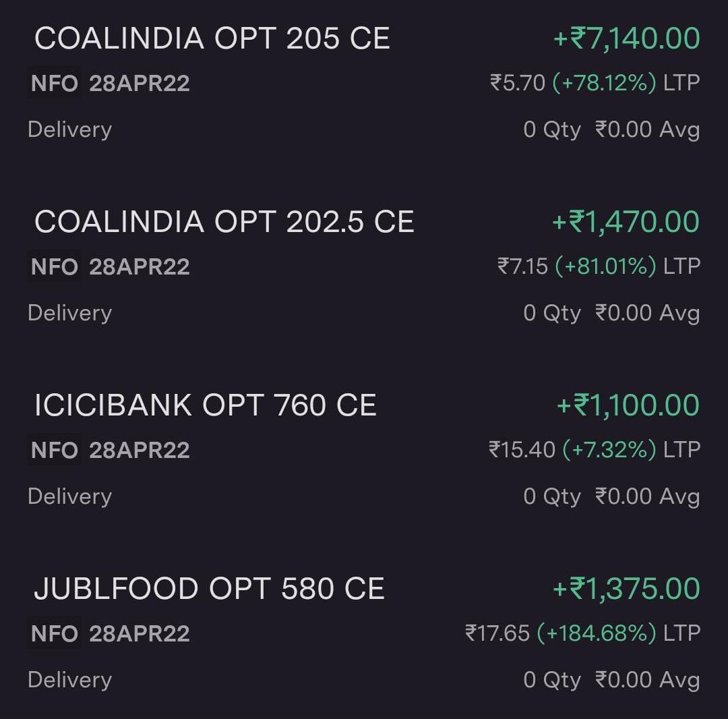Tap the +184.68% change percentage
This screenshot has width=728, height=719.
(597, 633)
